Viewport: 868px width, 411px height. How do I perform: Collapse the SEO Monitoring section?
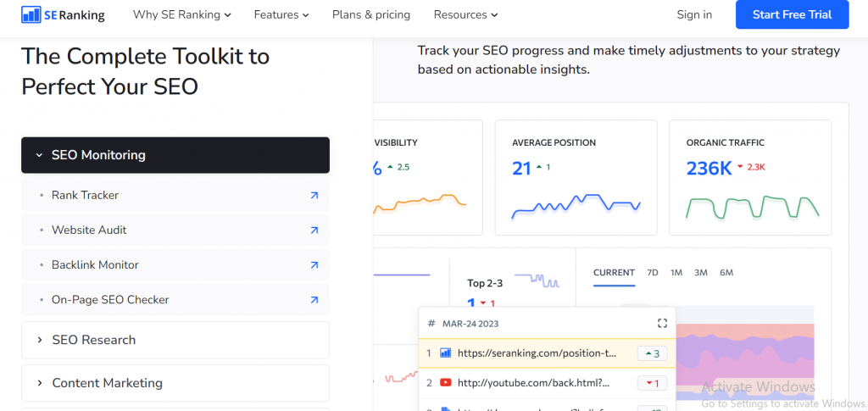175,155
